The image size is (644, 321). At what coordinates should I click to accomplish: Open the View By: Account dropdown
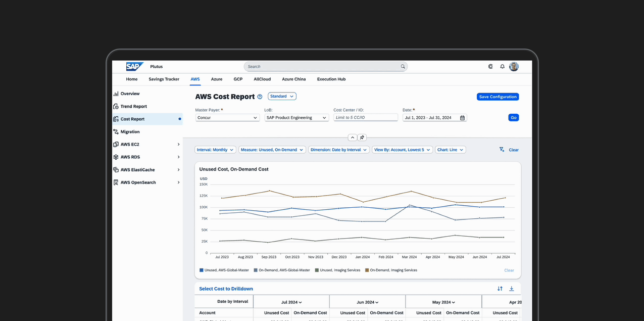[403, 150]
